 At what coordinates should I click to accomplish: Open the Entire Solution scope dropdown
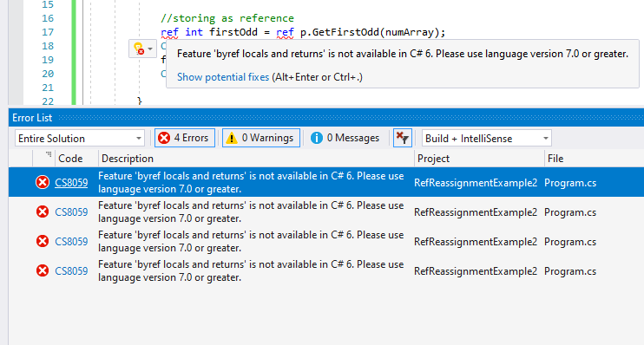[x=80, y=138]
